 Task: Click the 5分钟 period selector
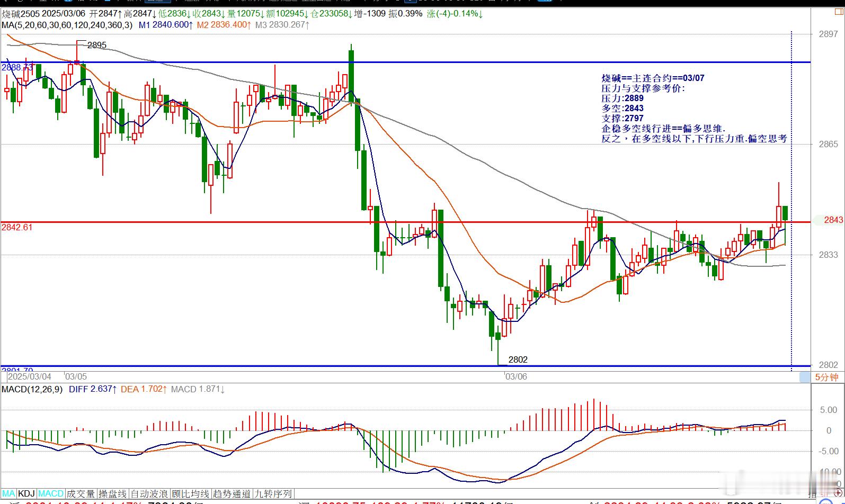coord(826,377)
